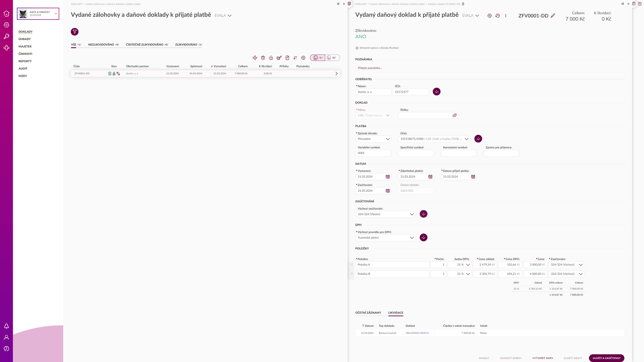Screen dimensions: 644x362
Task: Expand the EVALA dropdown in the list panel
Action: pos(223,15)
